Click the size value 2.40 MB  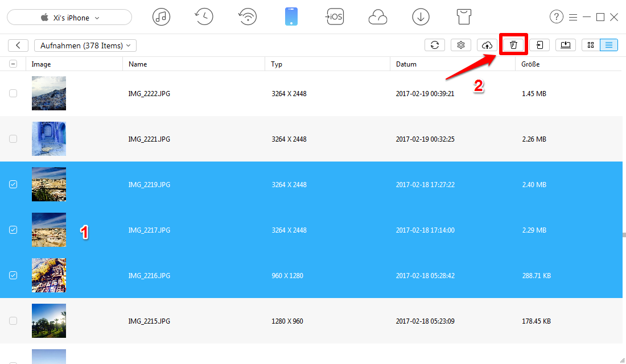534,185
